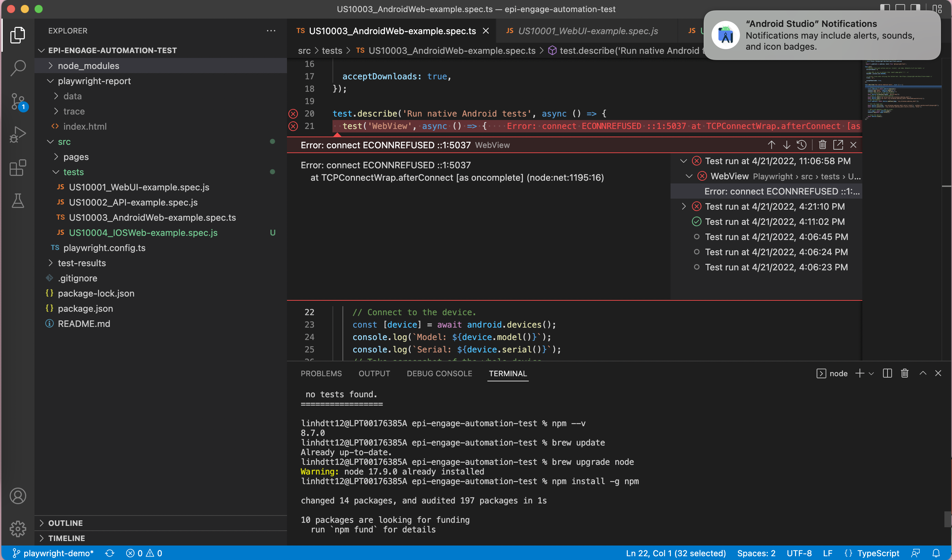Clear all test results trash icon

point(822,145)
